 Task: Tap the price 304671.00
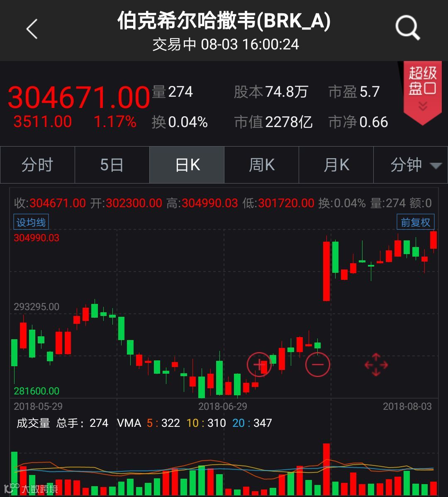pyautogui.click(x=78, y=97)
